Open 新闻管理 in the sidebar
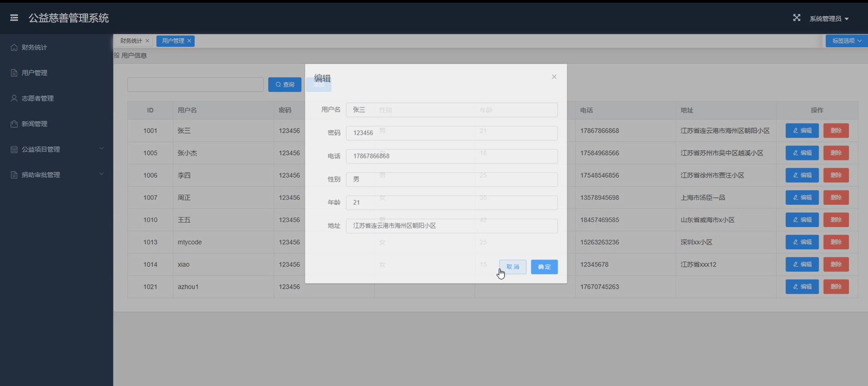Screen dimensions: 868x386 click(34, 124)
